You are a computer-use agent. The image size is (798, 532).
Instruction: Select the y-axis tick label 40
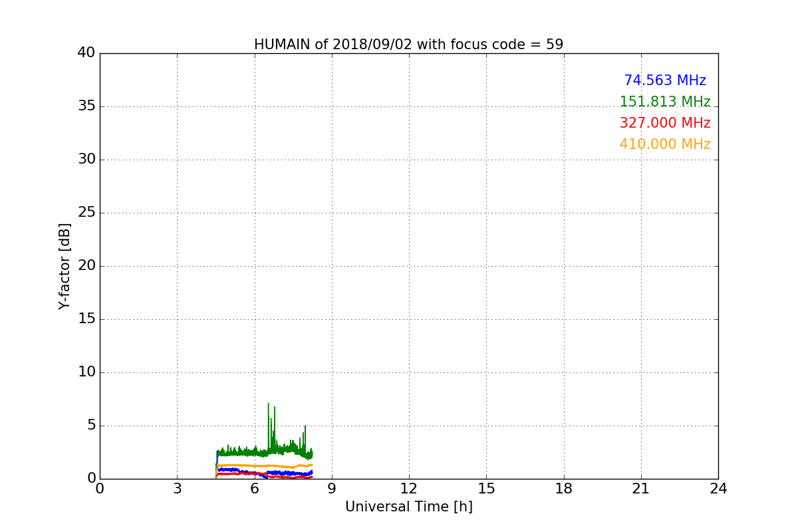pyautogui.click(x=86, y=53)
